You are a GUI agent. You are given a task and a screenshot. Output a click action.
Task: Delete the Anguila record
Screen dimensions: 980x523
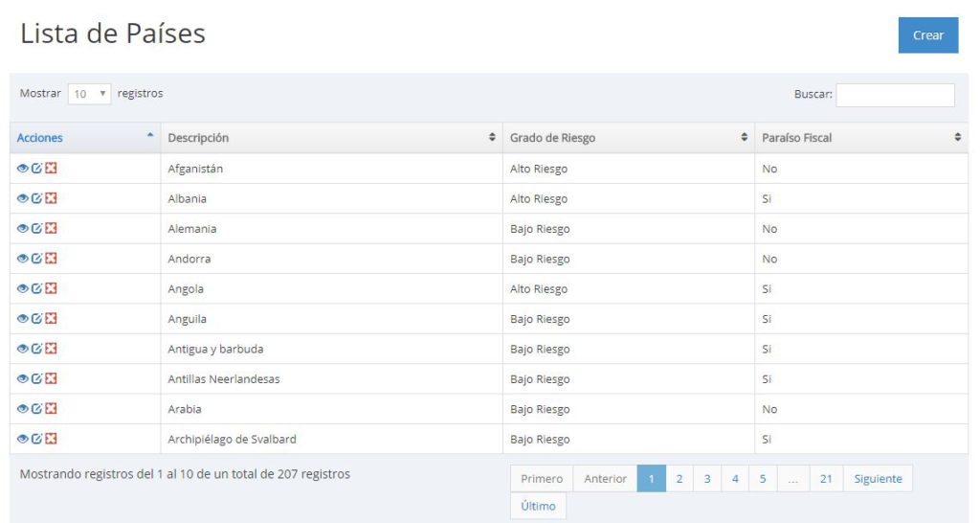[52, 318]
